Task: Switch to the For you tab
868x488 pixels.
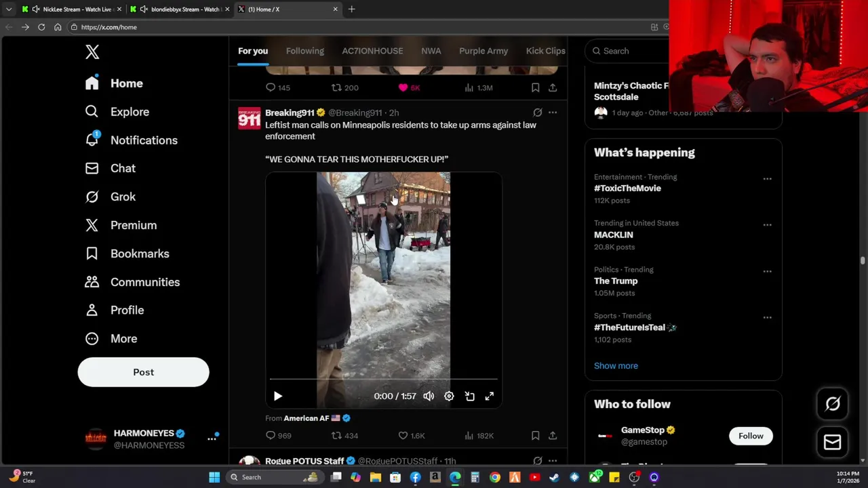Action: [x=253, y=51]
